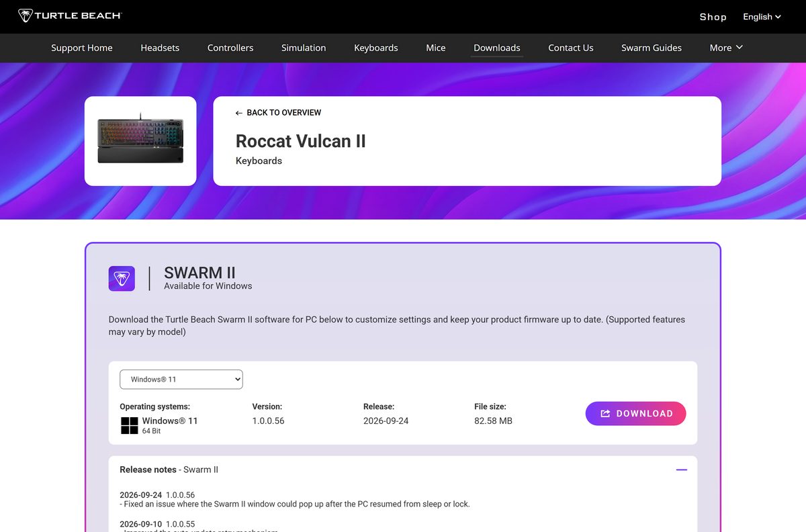806x532 pixels.
Task: Open the operating system select box
Action: tap(181, 379)
